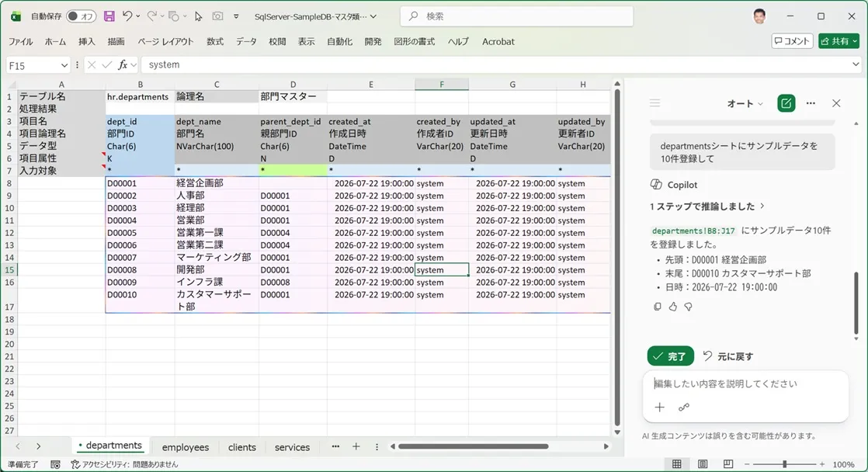The image size is (868, 472).
Task: Click the 完了 button
Action: pos(670,356)
